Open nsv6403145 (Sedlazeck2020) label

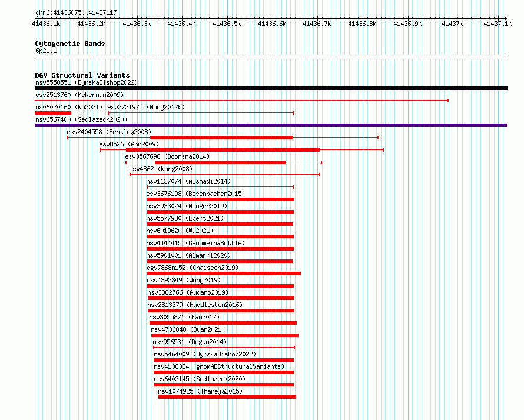pos(200,379)
